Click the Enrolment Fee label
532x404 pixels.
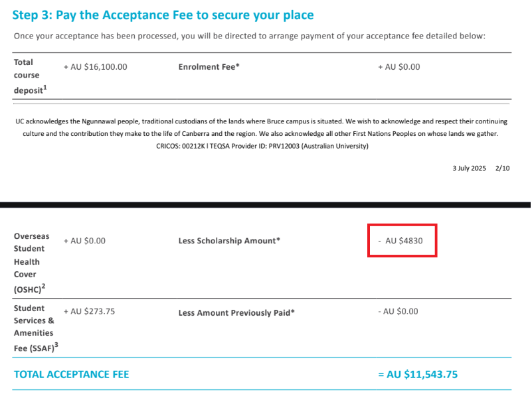[x=209, y=67]
